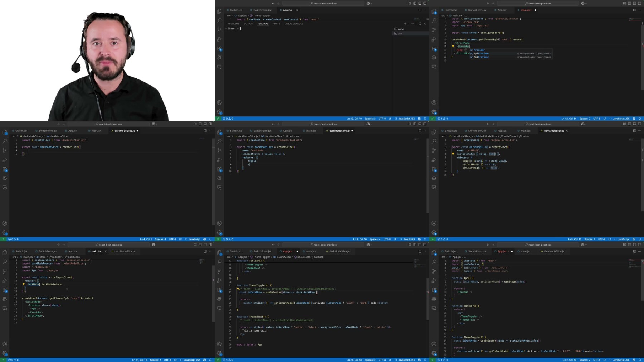Close the terminal panel with its X
This screenshot has height=362, width=644.
tap(425, 24)
